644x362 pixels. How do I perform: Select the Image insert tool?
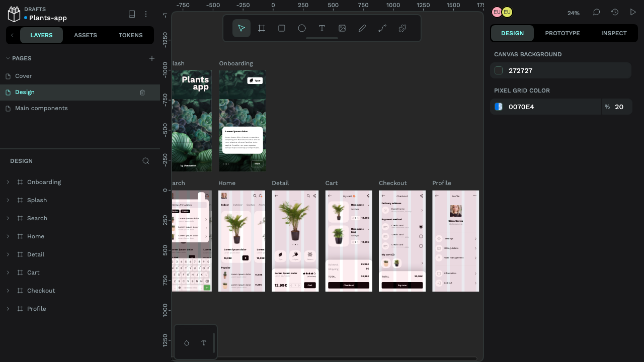pyautogui.click(x=342, y=28)
